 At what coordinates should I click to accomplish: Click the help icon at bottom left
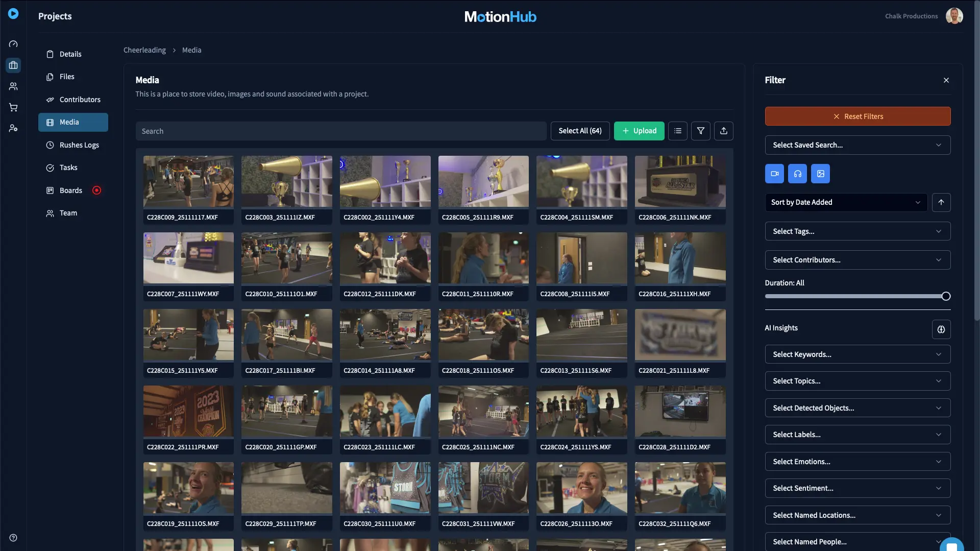coord(13,537)
